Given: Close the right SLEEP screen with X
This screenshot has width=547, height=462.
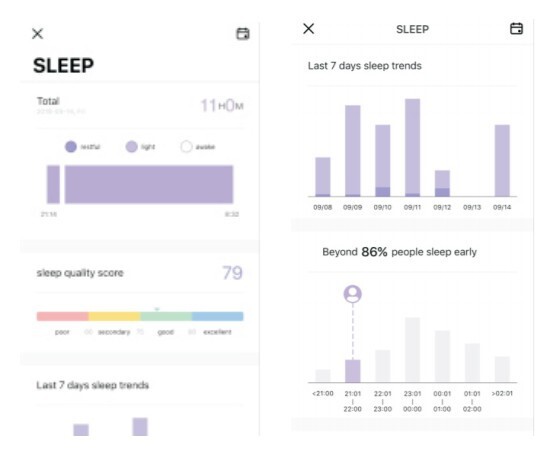Looking at the screenshot, I should coord(309,29).
